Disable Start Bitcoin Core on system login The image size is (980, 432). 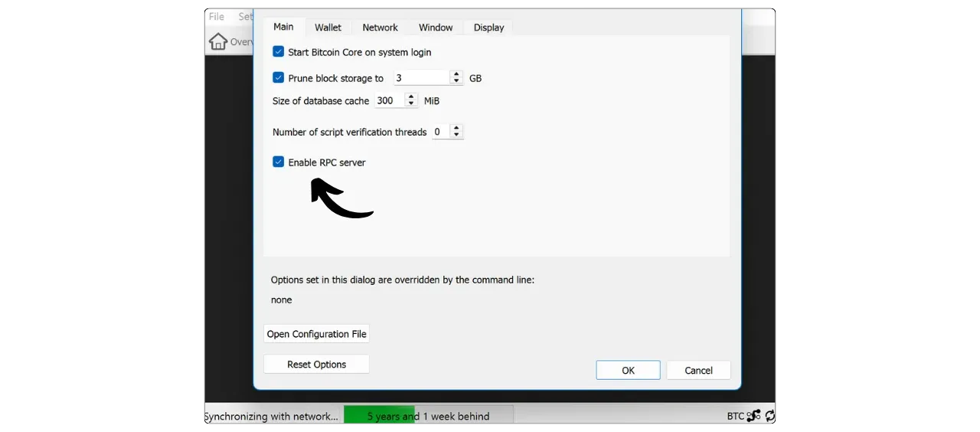point(279,52)
